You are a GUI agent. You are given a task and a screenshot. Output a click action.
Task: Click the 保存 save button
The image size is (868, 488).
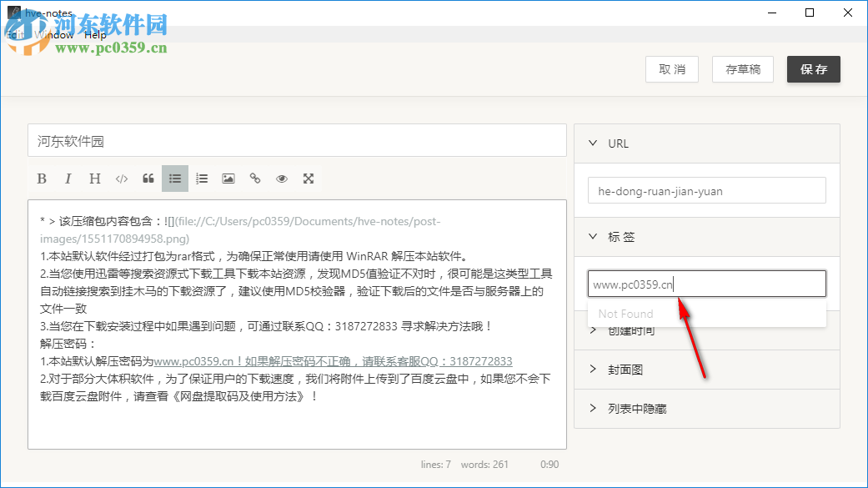pos(814,69)
